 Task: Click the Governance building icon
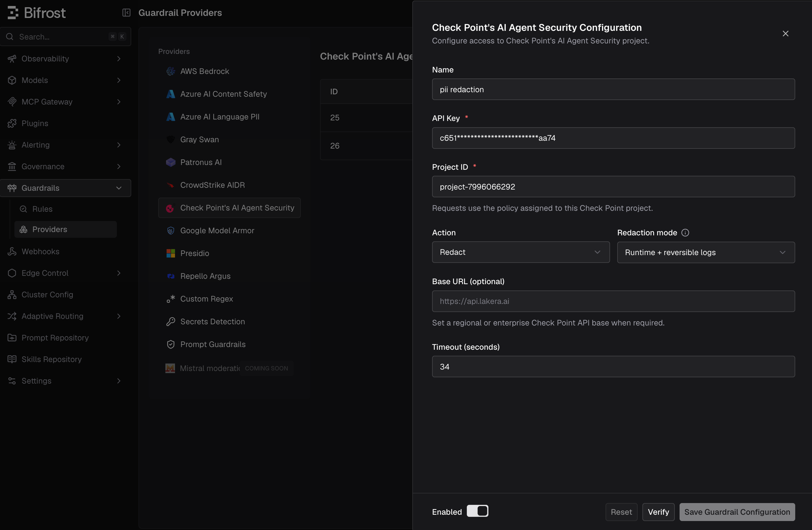point(12,166)
